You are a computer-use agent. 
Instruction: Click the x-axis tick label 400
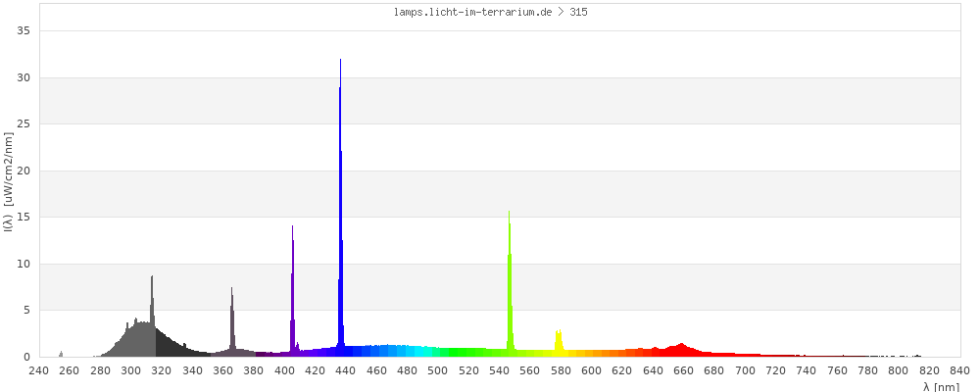point(284,370)
